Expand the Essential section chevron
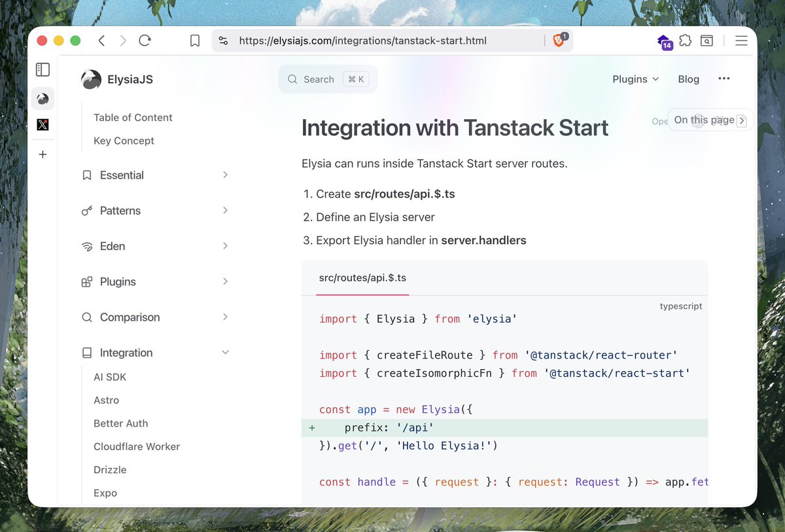 coord(225,175)
